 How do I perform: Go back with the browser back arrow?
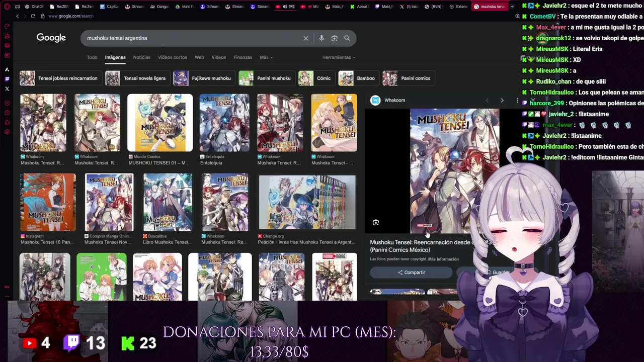click(17, 16)
